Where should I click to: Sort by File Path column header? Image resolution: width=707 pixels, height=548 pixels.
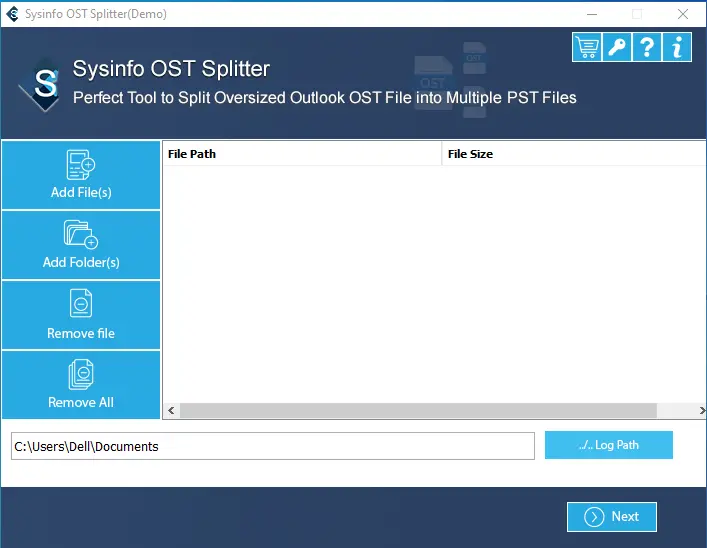click(x=302, y=154)
